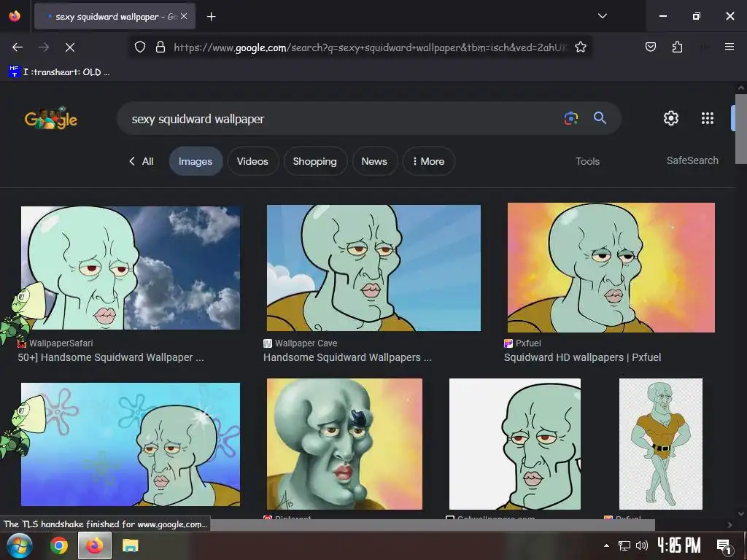The width and height of the screenshot is (747, 560).
Task: Click the Firefox back arrow
Action: (x=18, y=47)
